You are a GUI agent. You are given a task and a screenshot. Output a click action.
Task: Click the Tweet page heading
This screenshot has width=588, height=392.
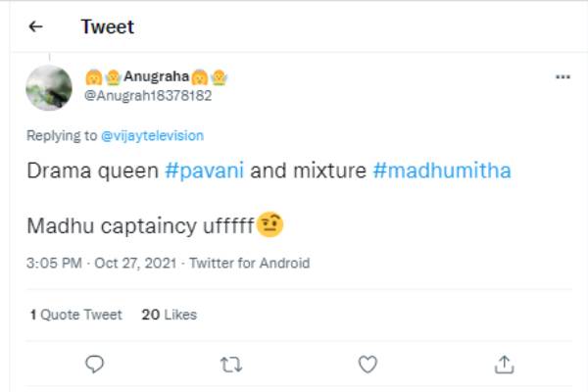point(107,26)
